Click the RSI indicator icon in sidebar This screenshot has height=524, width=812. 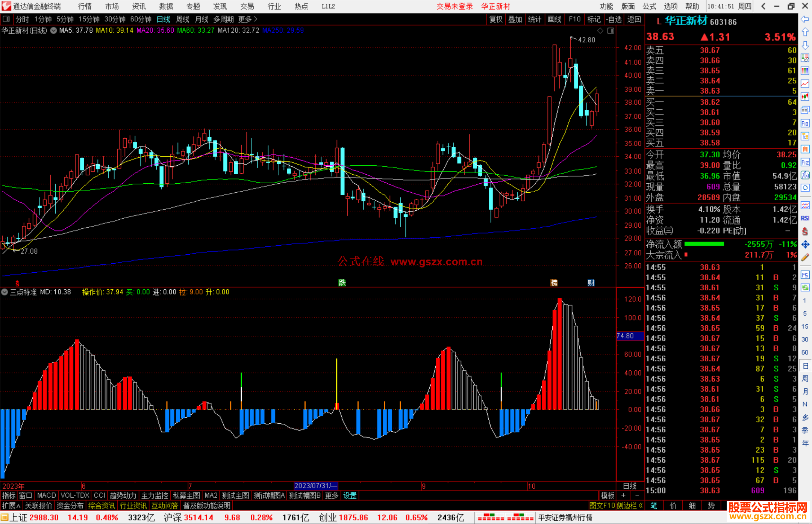805,218
